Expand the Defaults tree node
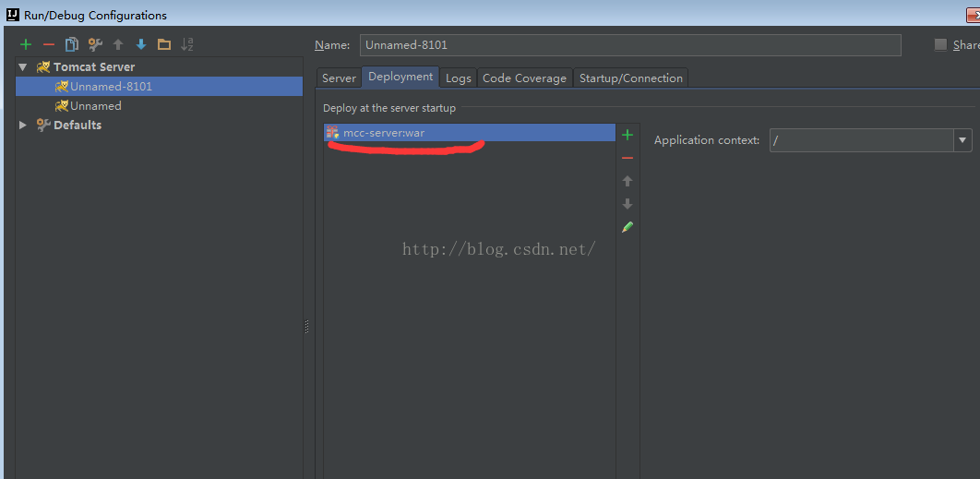The image size is (980, 479). tap(23, 126)
